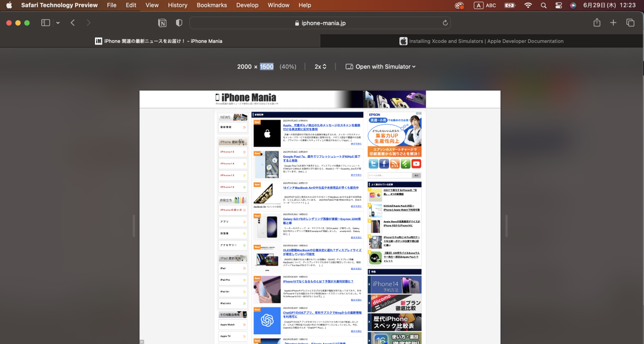Open the RSS feed icon

[x=395, y=164]
